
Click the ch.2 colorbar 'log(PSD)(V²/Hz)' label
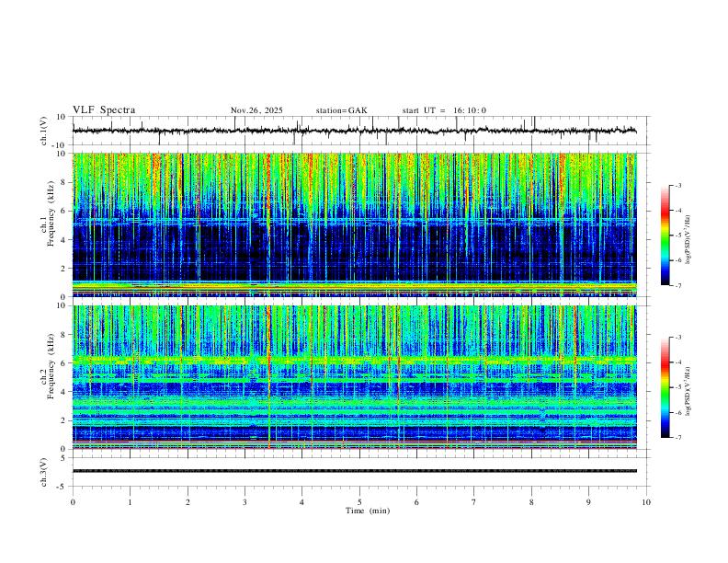[688, 391]
